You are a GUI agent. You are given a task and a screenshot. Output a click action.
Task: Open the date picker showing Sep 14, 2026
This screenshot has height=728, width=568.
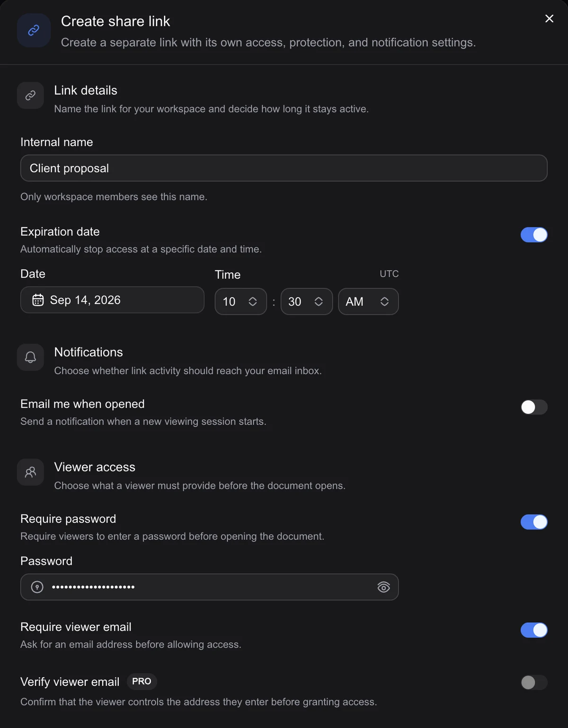(112, 300)
